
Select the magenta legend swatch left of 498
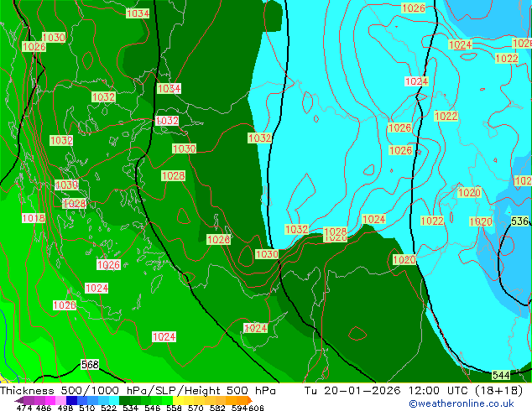point(50,400)
